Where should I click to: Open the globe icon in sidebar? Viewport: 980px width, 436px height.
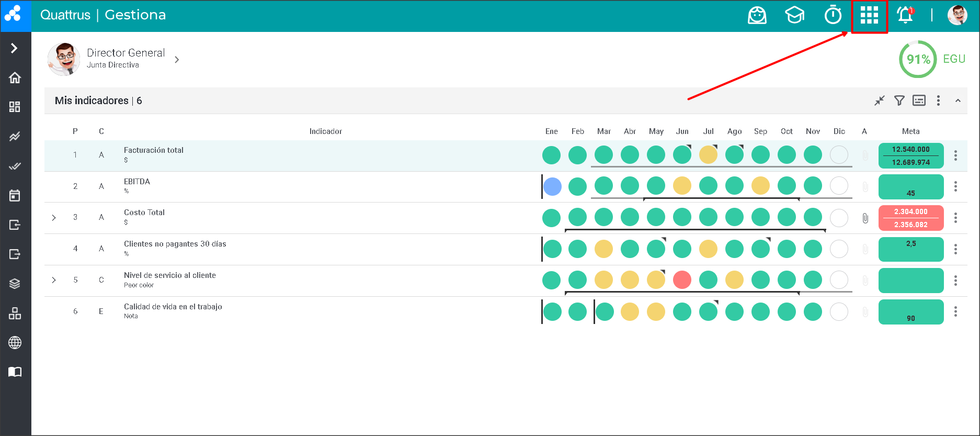coord(15,342)
